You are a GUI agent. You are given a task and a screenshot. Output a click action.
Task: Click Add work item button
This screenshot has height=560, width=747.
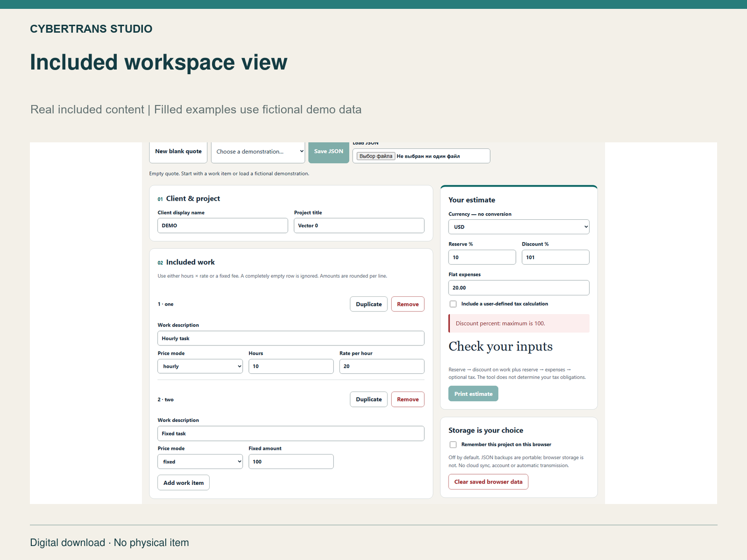183,483
